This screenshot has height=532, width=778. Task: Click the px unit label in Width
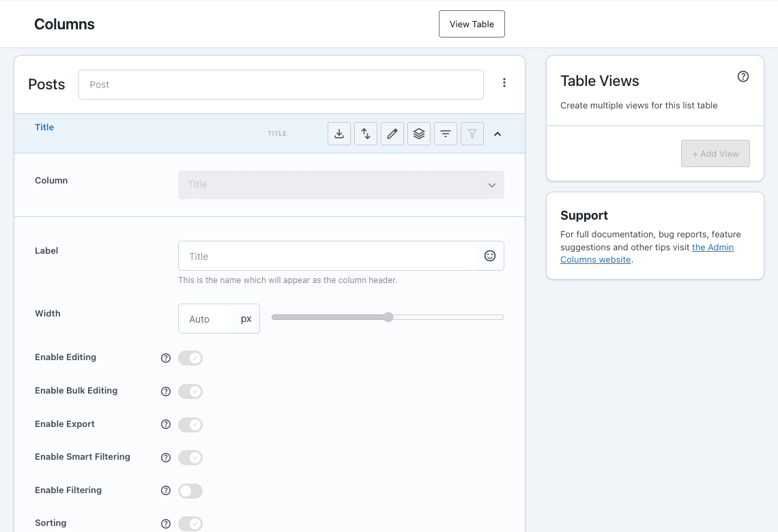point(246,319)
